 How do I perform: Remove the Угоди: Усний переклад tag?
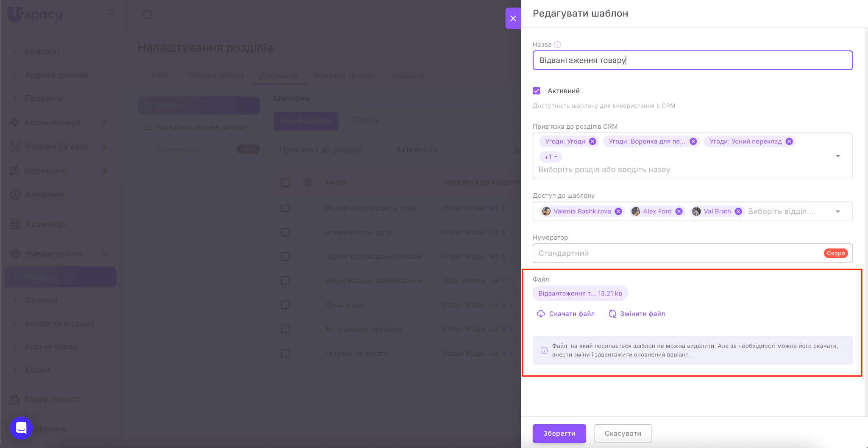[789, 141]
